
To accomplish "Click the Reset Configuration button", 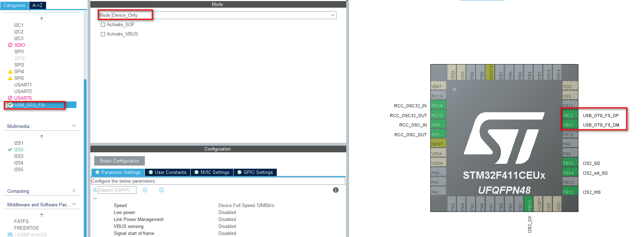I will click(x=119, y=161).
